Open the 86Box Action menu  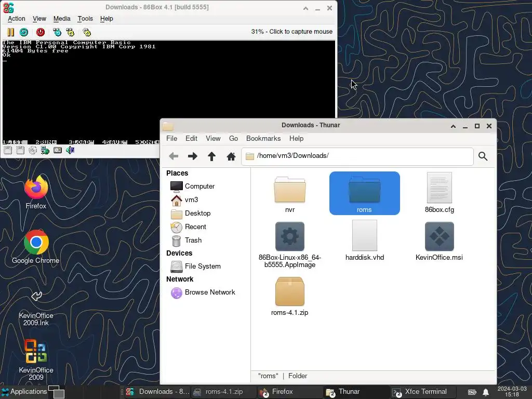(x=16, y=19)
